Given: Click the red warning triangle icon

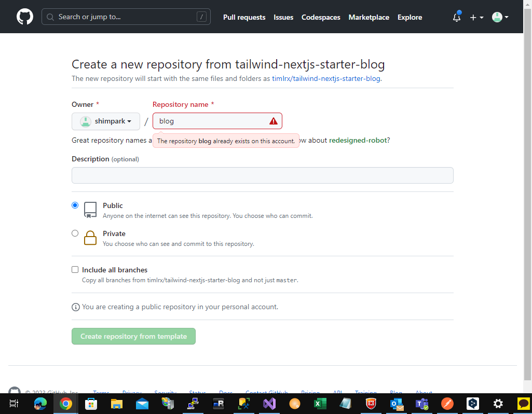Looking at the screenshot, I should pyautogui.click(x=273, y=121).
